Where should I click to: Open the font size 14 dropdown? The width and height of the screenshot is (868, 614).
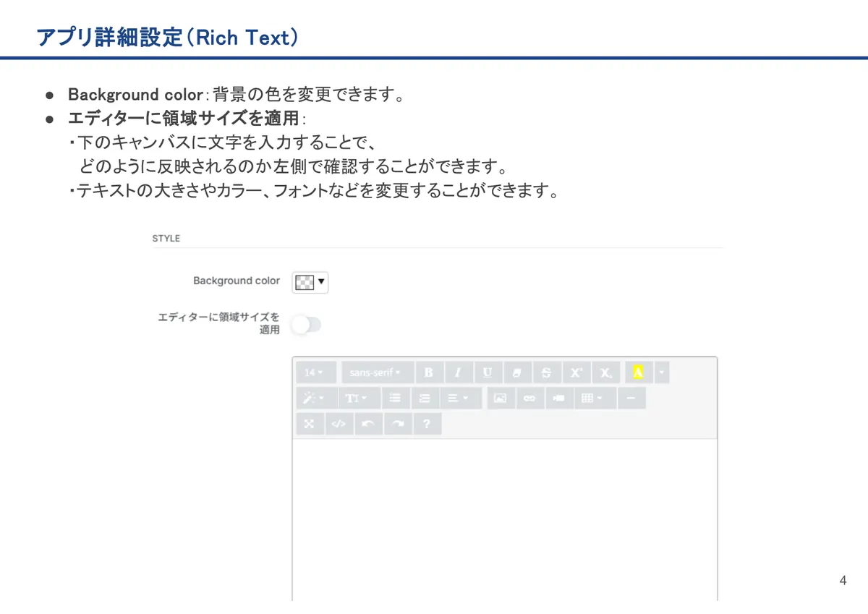[x=316, y=372]
